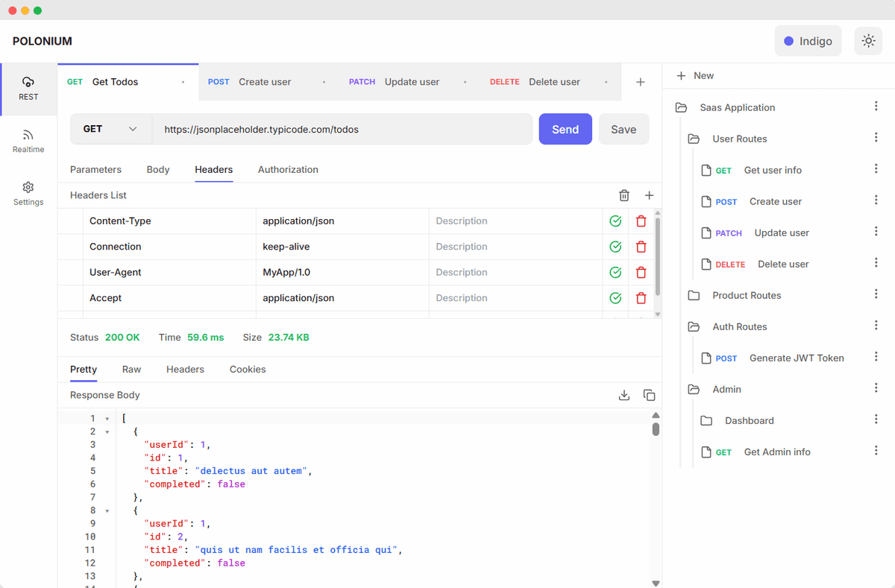
Task: Delete the Accept header
Action: (x=641, y=298)
